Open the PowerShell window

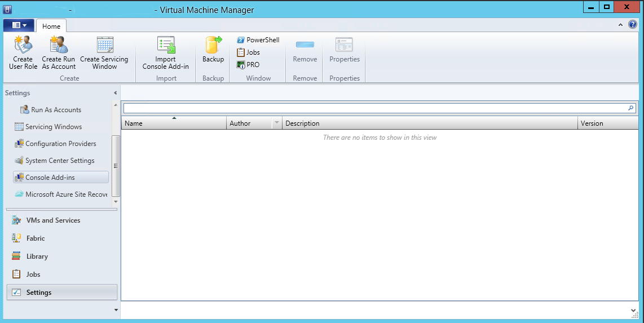pyautogui.click(x=258, y=40)
